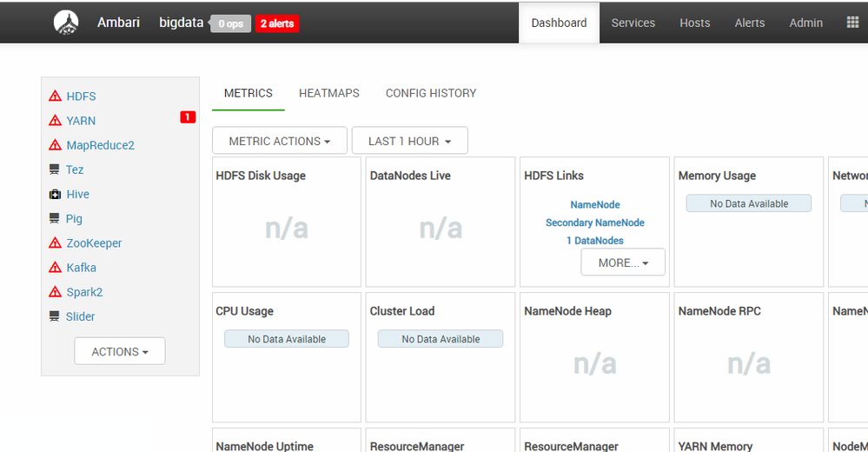Image resolution: width=868 pixels, height=452 pixels.
Task: Open the Metric Actions dropdown
Action: click(280, 141)
